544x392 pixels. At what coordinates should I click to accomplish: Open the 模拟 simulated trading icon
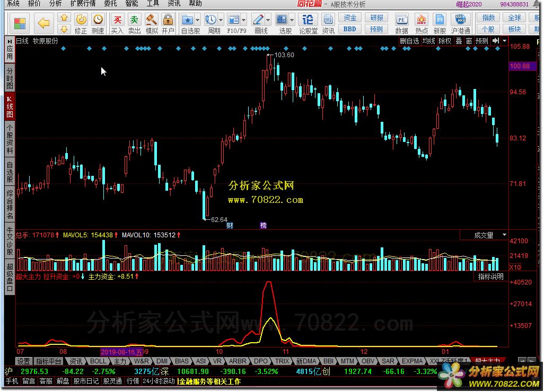151,23
